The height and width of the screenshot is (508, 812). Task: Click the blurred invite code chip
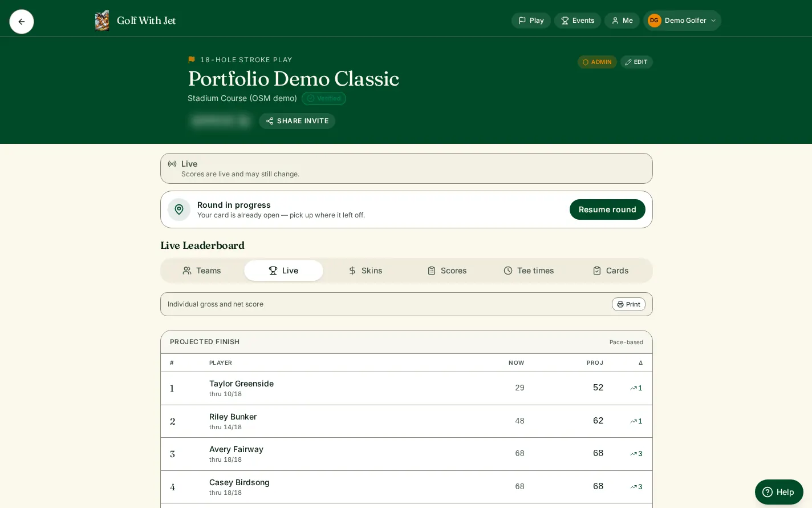221,121
